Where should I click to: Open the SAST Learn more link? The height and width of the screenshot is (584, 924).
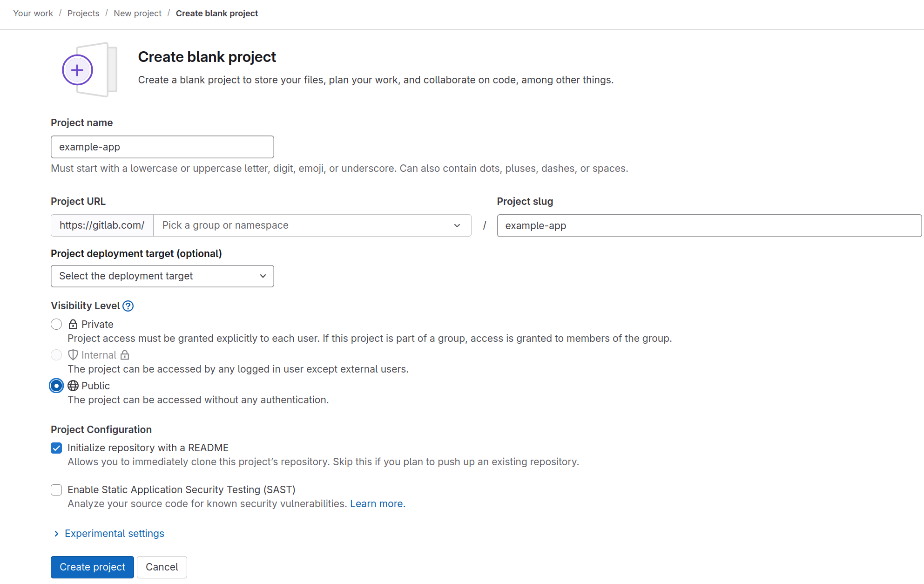click(378, 504)
